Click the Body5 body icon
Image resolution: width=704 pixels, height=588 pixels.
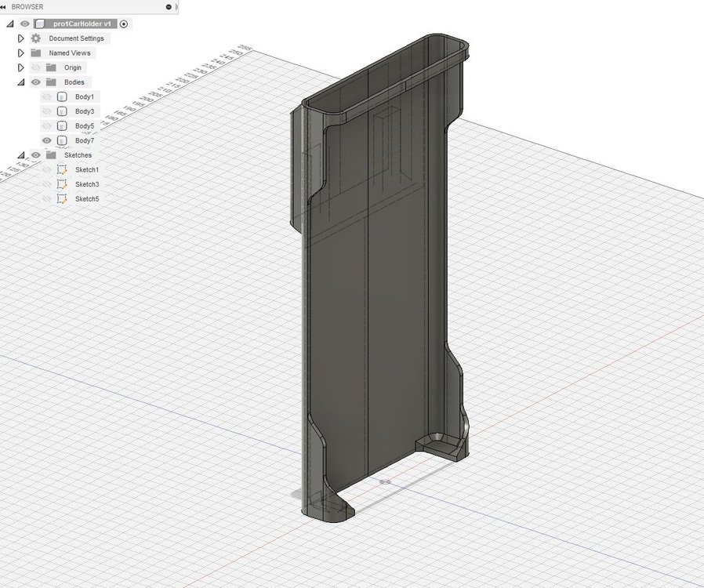[x=63, y=125]
